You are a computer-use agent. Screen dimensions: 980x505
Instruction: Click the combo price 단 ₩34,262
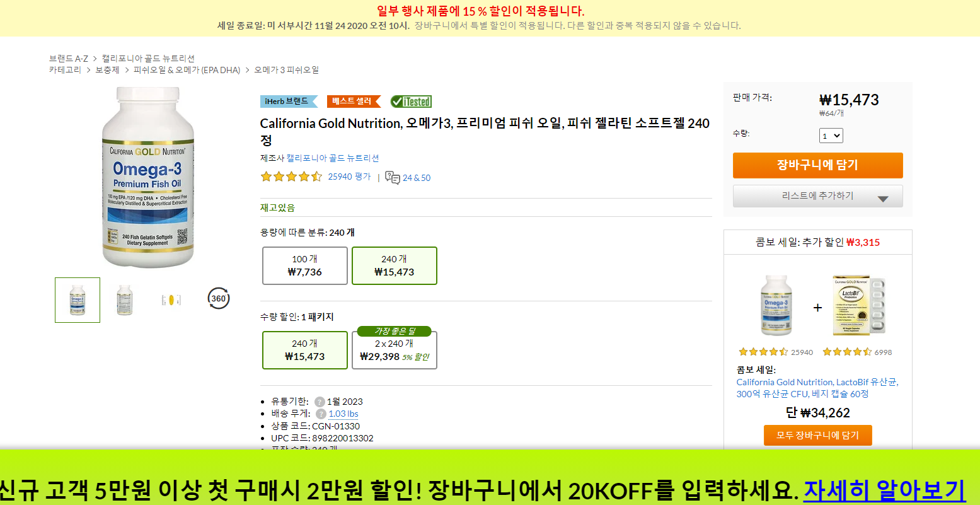pyautogui.click(x=818, y=413)
